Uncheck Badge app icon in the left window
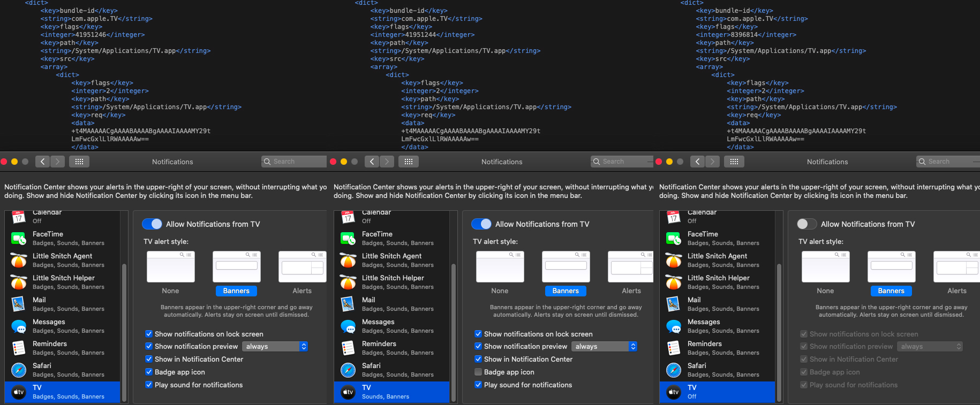Viewport: 980px width, 405px height. pos(149,372)
